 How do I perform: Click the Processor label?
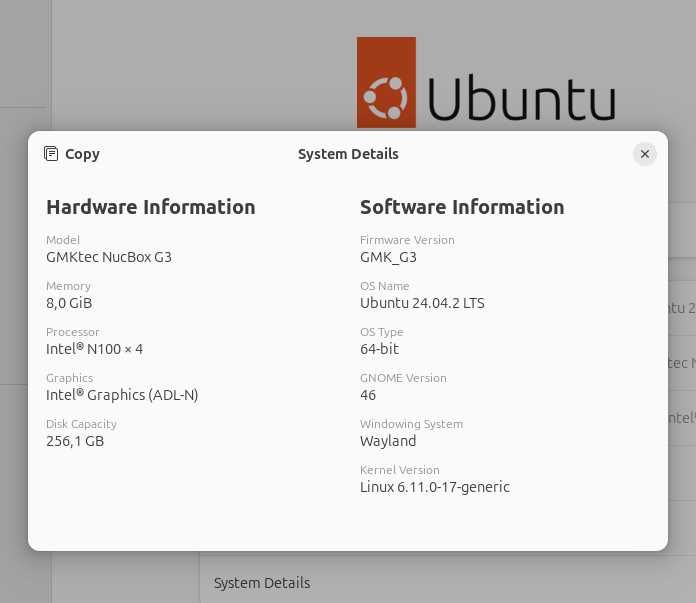[x=73, y=332]
